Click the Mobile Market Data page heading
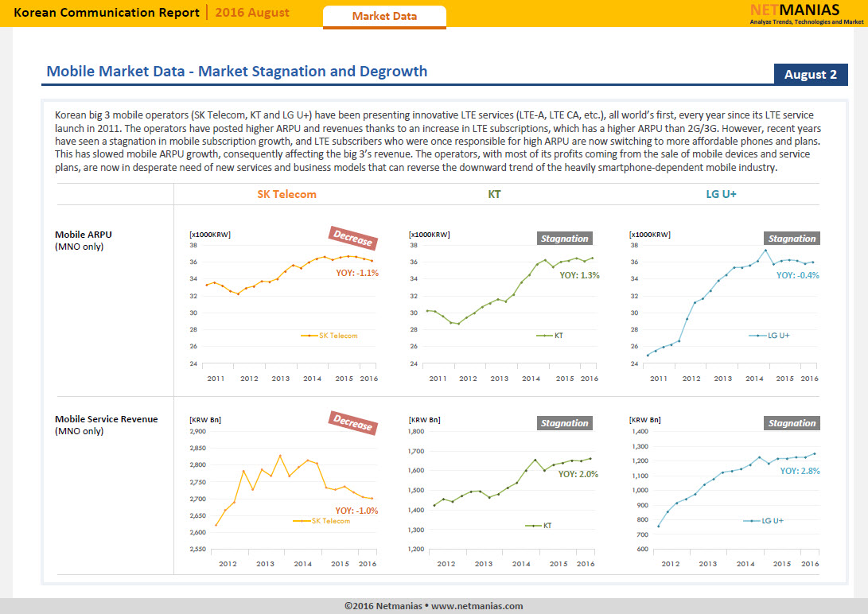 (x=237, y=72)
